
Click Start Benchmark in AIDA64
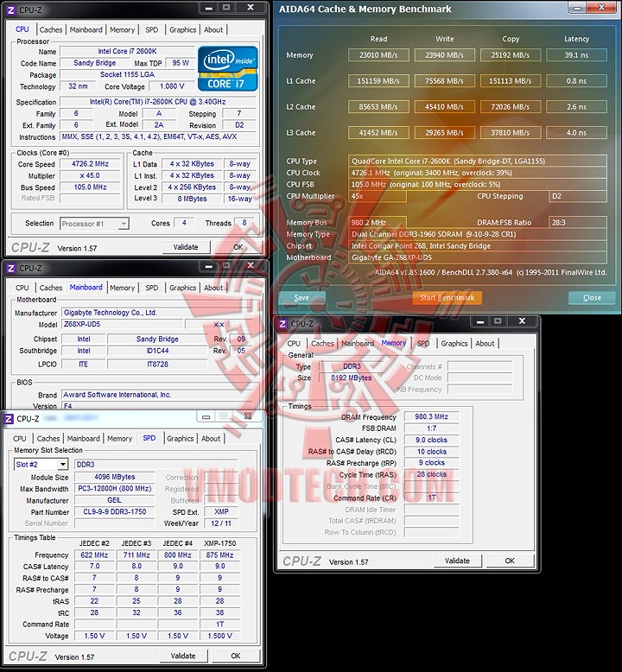point(447,298)
